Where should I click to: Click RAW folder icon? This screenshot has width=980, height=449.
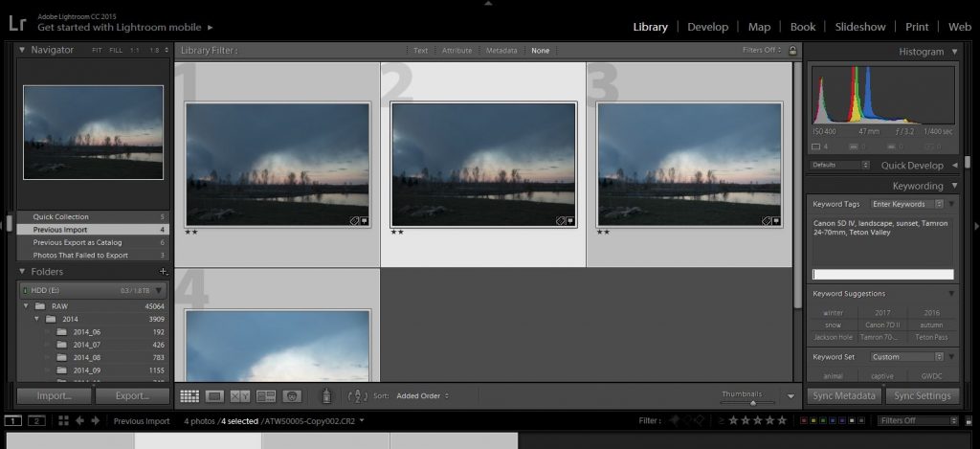point(40,306)
